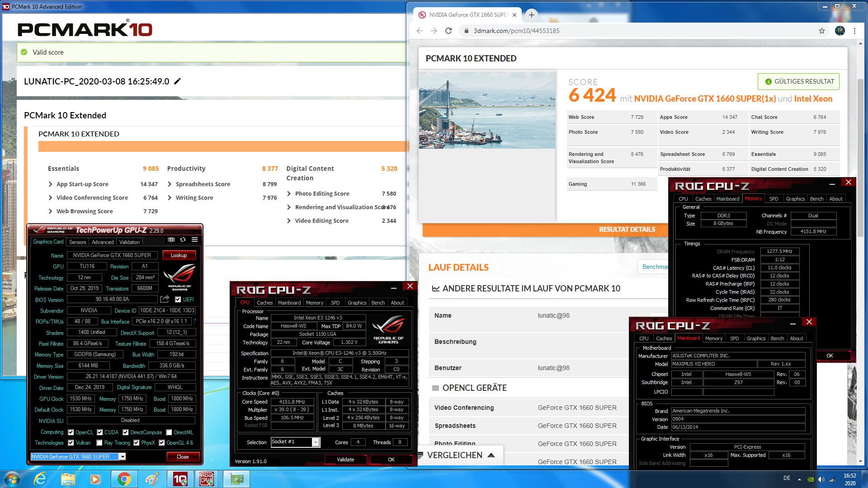Image resolution: width=868 pixels, height=488 pixels.
Task: Open the Bench tab in the CPU-Z processor window
Action: [378, 303]
